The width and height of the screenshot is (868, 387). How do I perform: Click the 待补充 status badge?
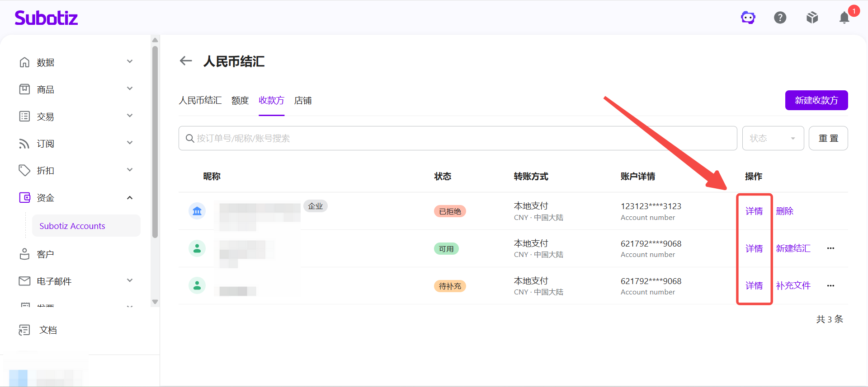click(x=450, y=286)
